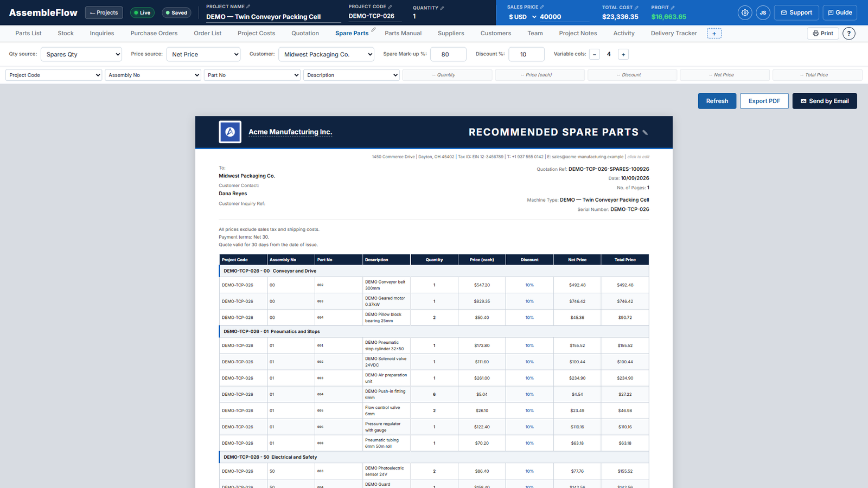
Task: Click the pencil icon next to Project Name
Action: (248, 7)
